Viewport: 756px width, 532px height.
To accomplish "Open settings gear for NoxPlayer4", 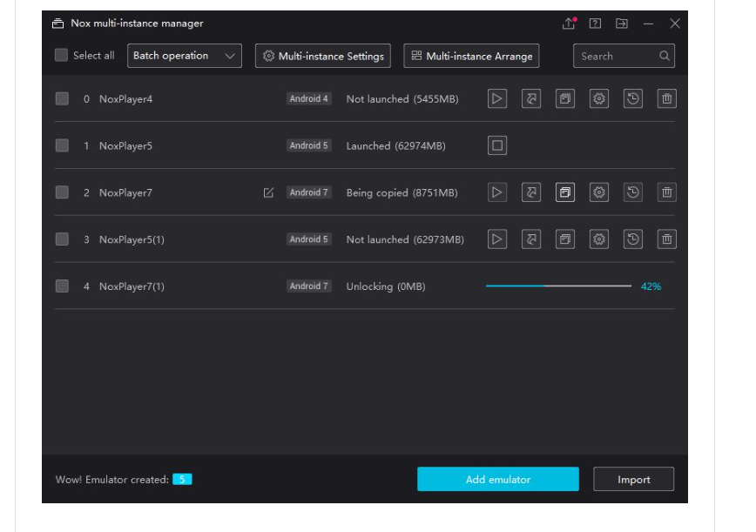I will pos(599,98).
